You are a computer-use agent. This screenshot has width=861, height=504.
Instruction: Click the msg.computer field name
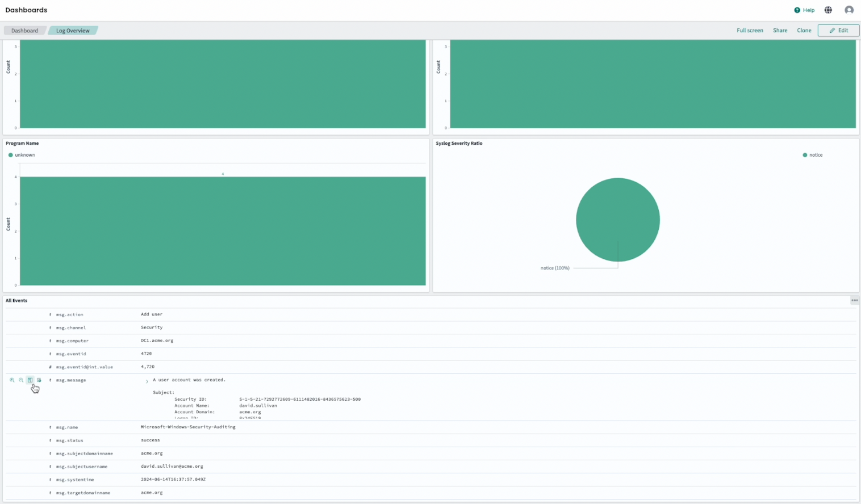click(x=72, y=341)
